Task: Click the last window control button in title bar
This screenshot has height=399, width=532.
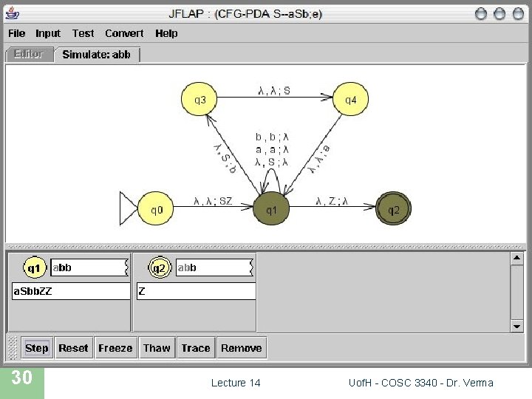Action: 518,14
